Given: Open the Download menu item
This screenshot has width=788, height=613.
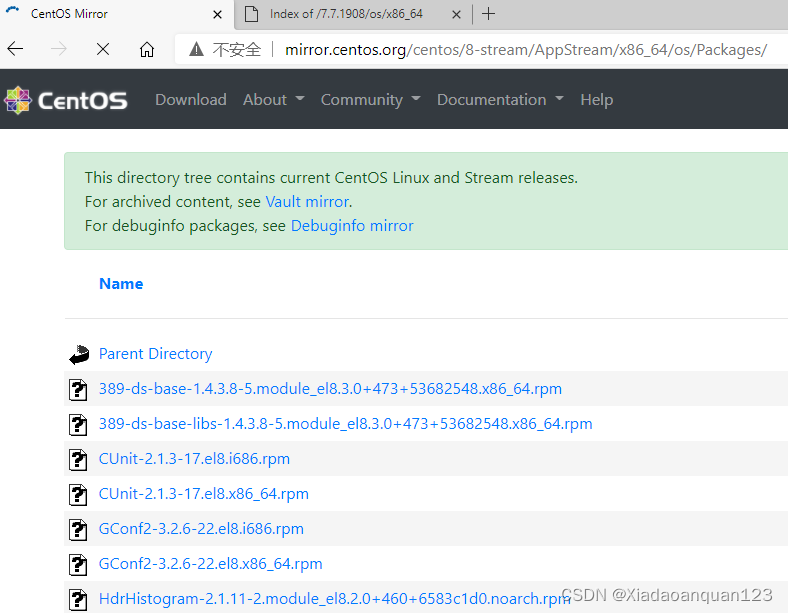Looking at the screenshot, I should click(191, 99).
